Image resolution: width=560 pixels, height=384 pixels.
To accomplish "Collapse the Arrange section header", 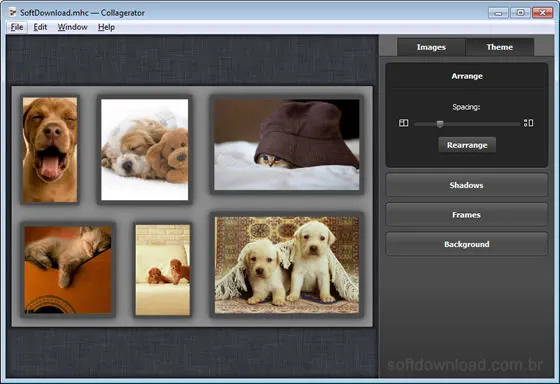I will (467, 76).
